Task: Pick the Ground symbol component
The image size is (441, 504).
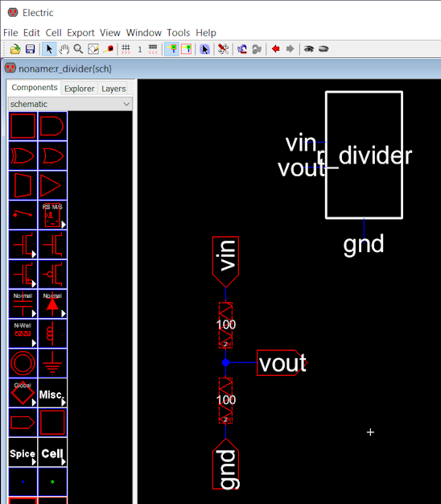Action: point(52,364)
